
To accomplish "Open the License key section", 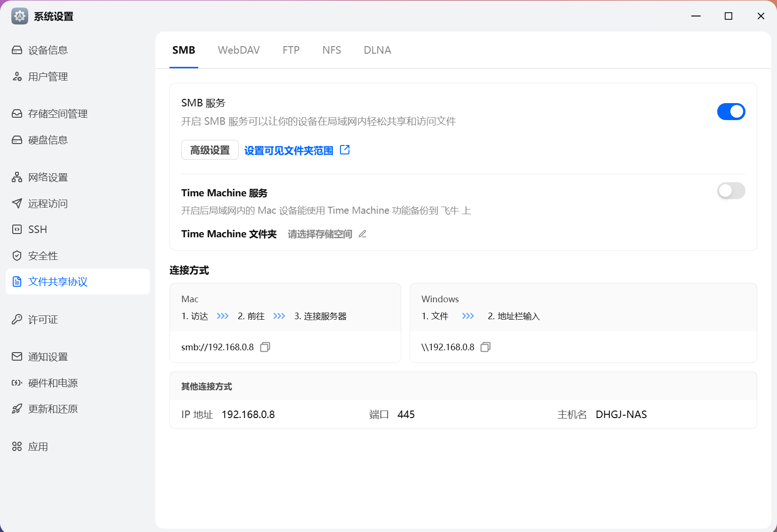I will click(42, 320).
